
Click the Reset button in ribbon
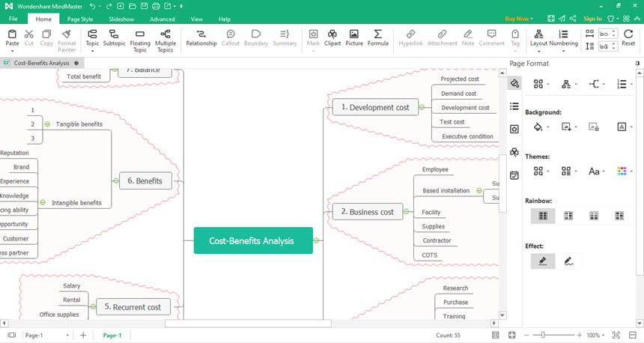(628, 37)
